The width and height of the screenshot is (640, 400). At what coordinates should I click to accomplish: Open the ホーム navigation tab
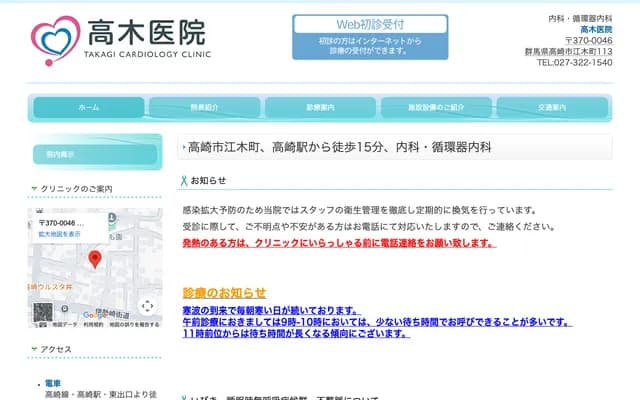tap(88, 107)
